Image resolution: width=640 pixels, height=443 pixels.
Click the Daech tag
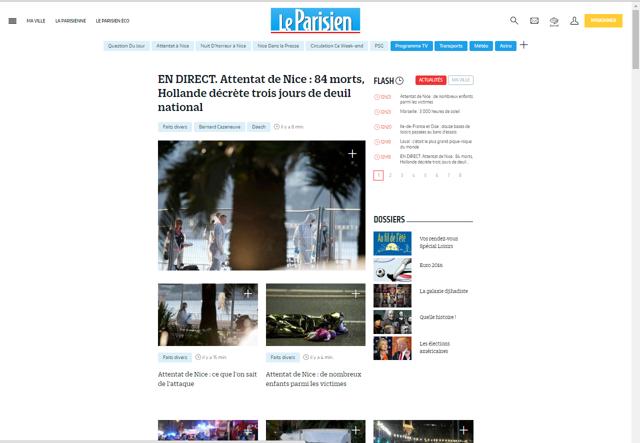(x=258, y=127)
